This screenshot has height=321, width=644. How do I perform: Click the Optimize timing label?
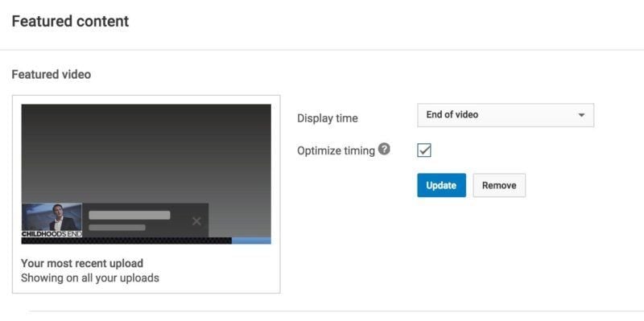(x=336, y=151)
